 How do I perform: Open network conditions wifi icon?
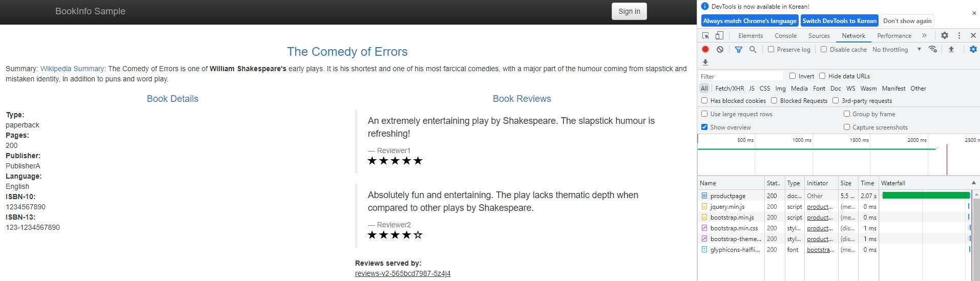click(933, 50)
